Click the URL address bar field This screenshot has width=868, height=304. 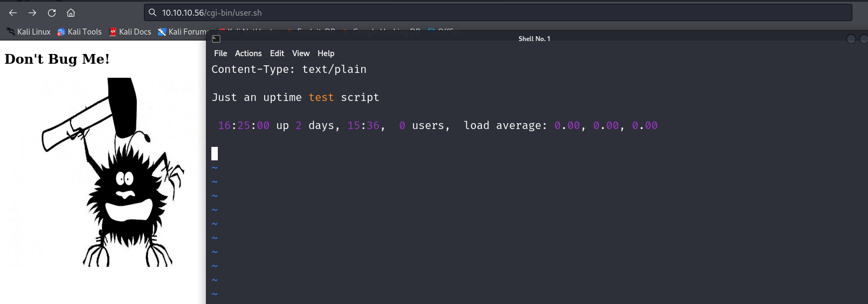(x=485, y=12)
